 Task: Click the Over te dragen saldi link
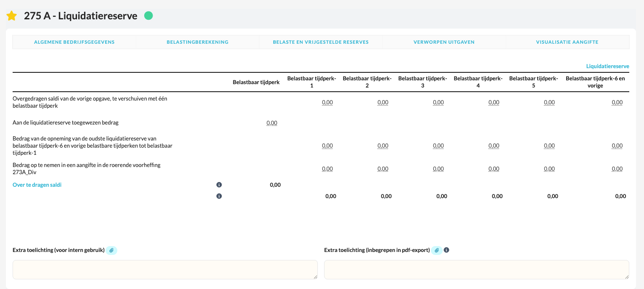tap(37, 185)
